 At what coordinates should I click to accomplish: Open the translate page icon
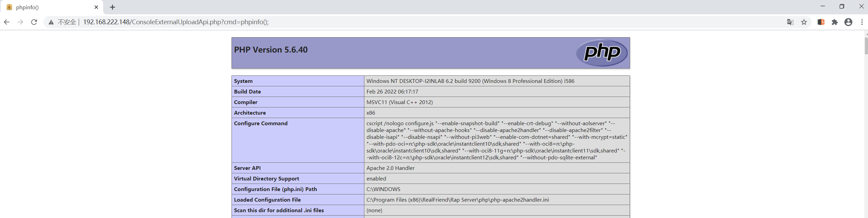click(790, 22)
